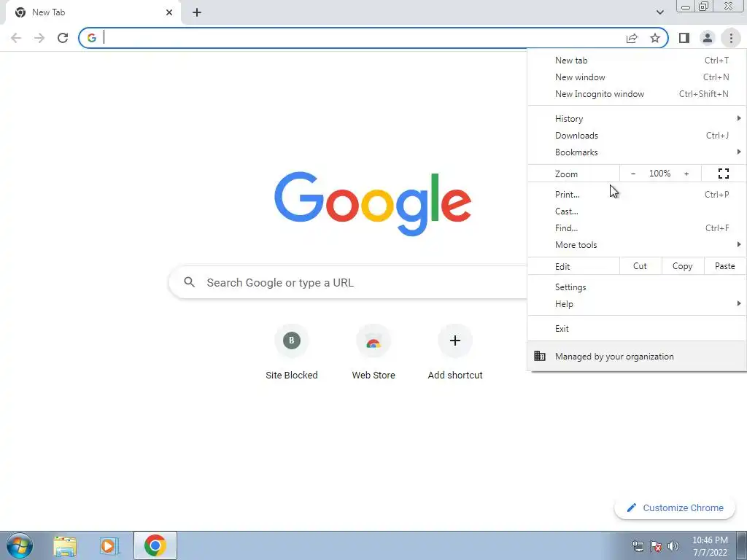This screenshot has width=747, height=560.
Task: Open File Explorer from the taskbar
Action: click(x=65, y=545)
